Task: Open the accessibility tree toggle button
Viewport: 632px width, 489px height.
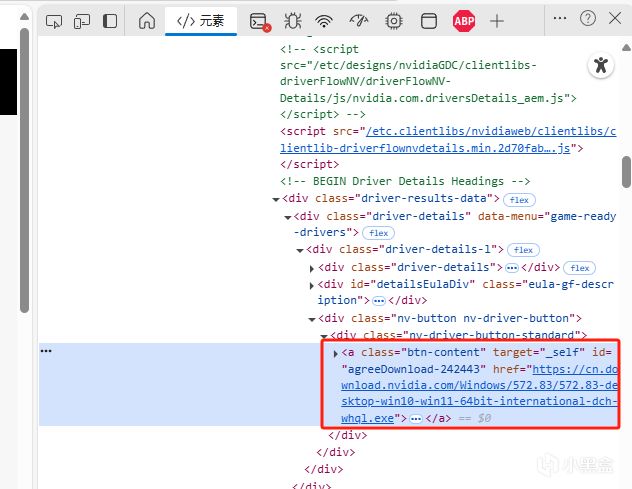Action: pos(601,65)
